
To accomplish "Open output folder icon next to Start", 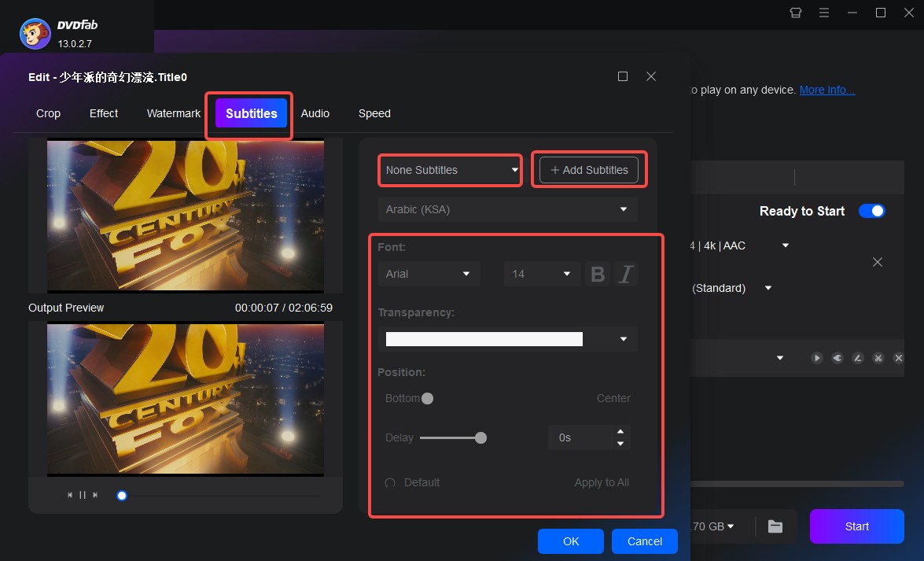I will coord(775,526).
